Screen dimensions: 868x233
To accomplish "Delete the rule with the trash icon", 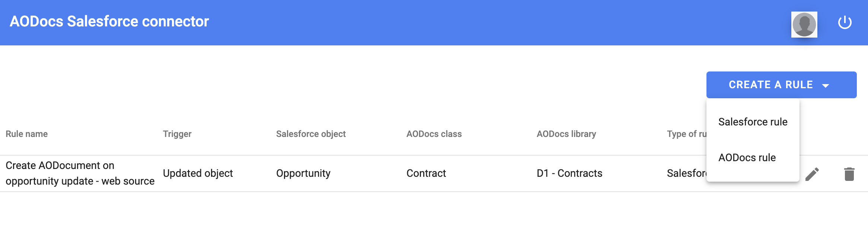I will tap(849, 174).
